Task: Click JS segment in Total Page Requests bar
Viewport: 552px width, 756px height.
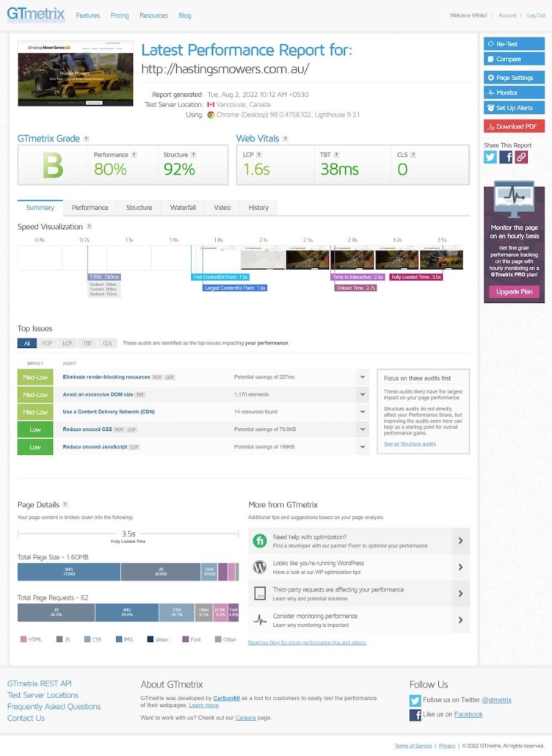Action: 57,612
